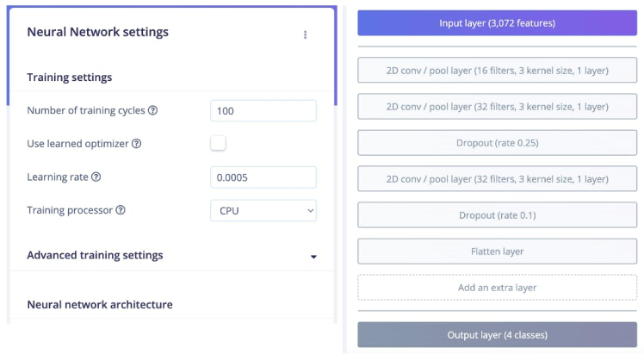Show the Learning rate help tooltip icon
The width and height of the screenshot is (644, 354).
click(x=96, y=177)
